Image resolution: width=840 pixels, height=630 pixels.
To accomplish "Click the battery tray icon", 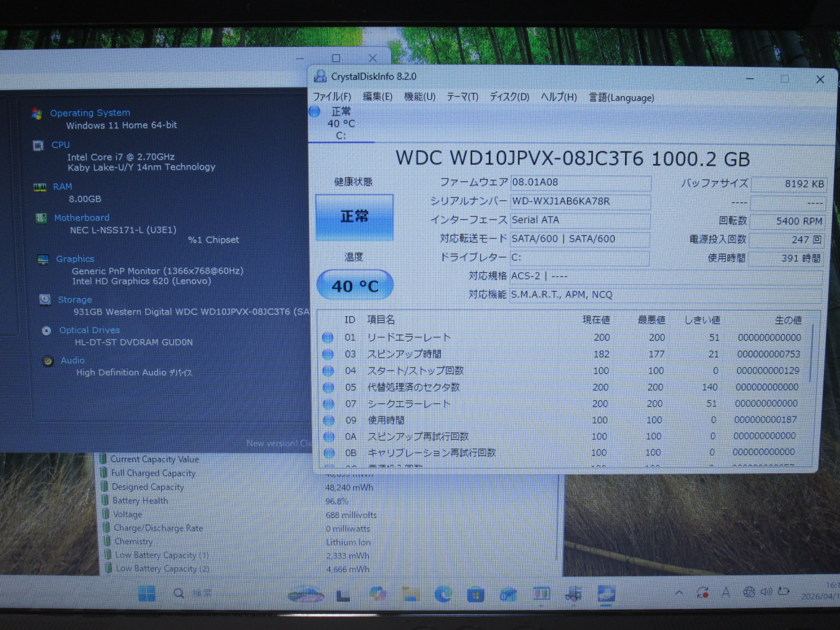I will 784,592.
